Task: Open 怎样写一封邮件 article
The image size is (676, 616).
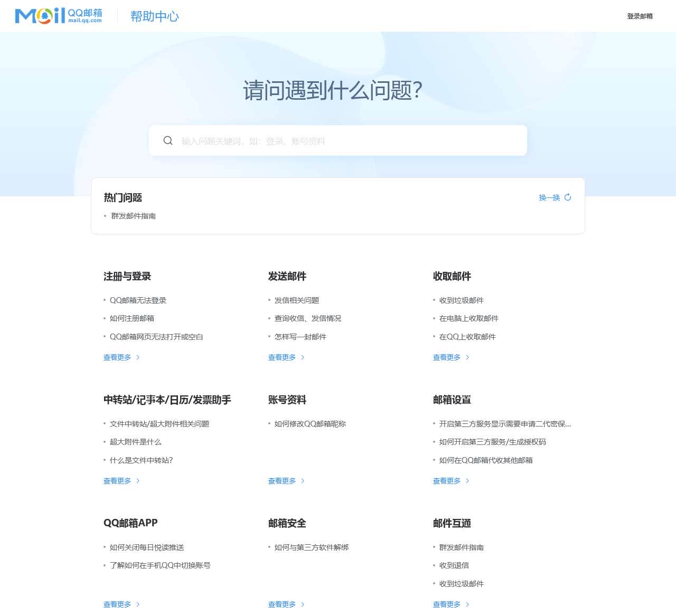Action: pos(299,337)
